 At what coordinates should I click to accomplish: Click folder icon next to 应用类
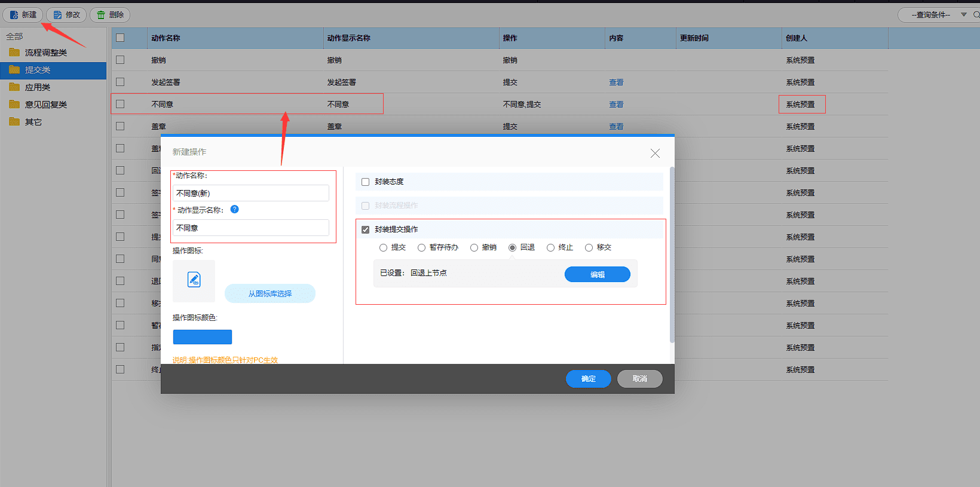tap(14, 87)
